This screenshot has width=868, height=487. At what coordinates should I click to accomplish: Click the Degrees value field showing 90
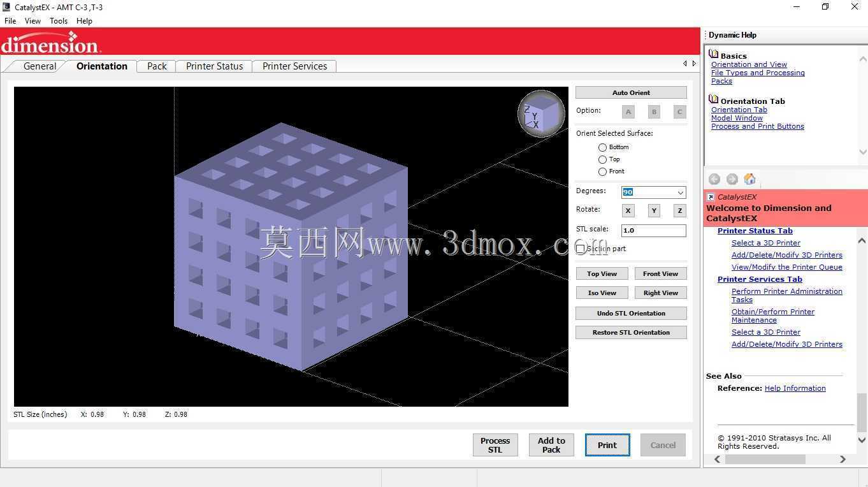pyautogui.click(x=648, y=193)
